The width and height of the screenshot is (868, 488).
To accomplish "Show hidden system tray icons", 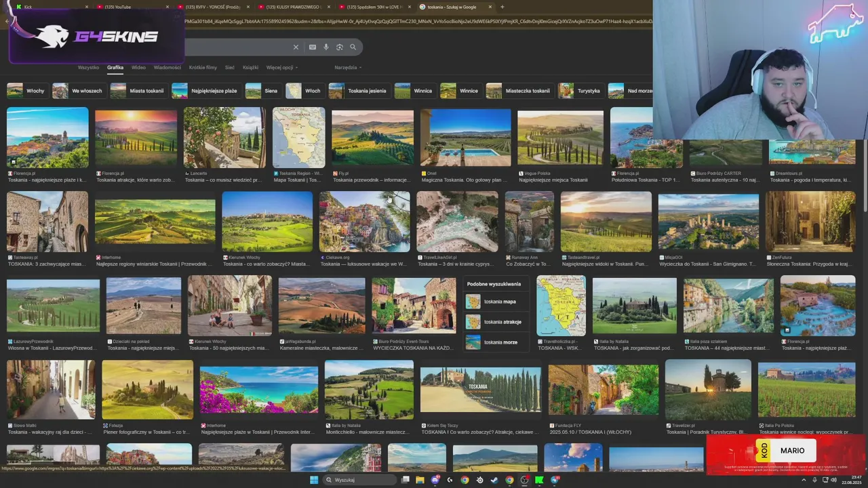I will pyautogui.click(x=804, y=480).
